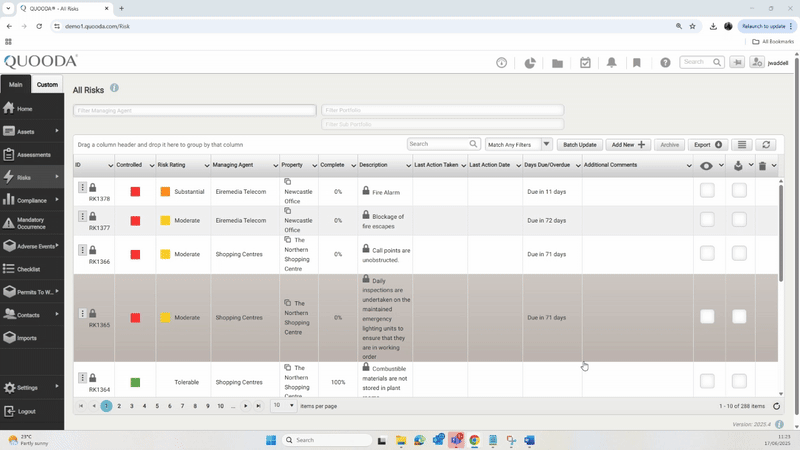This screenshot has width=800, height=450.
Task: Open the help question mark icon
Action: point(665,63)
